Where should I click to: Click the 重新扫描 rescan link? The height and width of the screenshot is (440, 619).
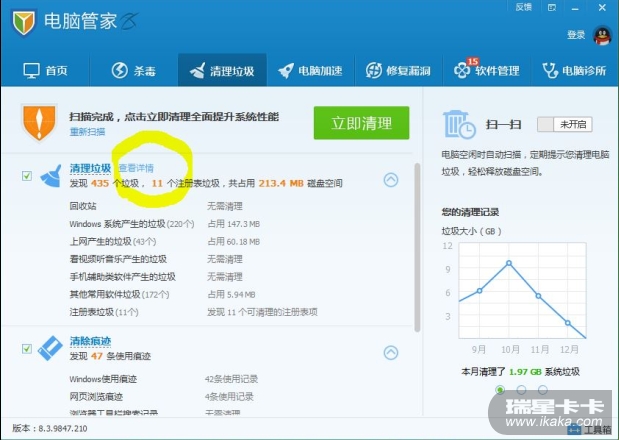pos(87,132)
